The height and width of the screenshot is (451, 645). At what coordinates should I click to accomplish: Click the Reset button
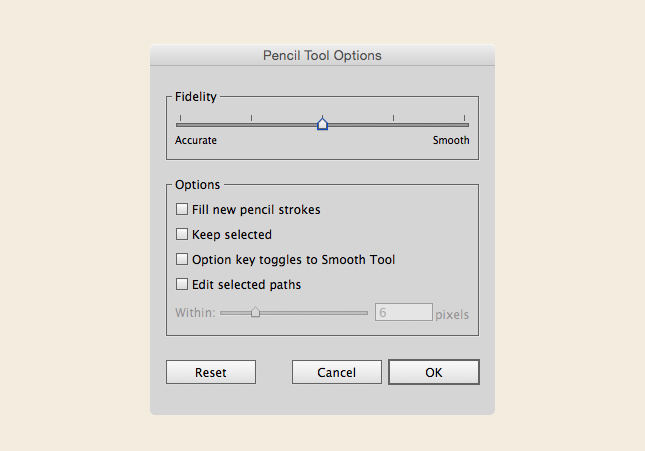pyautogui.click(x=211, y=372)
